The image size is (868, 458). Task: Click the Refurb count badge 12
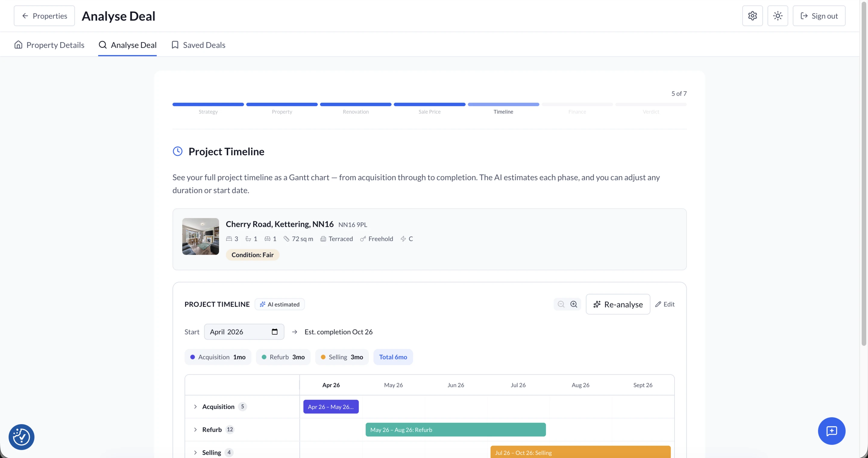tap(229, 430)
